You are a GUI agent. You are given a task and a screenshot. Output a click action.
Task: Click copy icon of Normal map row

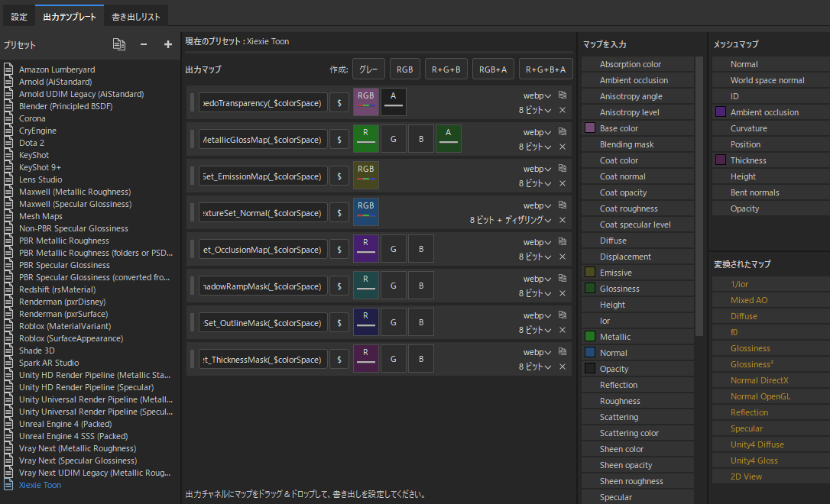point(563,205)
